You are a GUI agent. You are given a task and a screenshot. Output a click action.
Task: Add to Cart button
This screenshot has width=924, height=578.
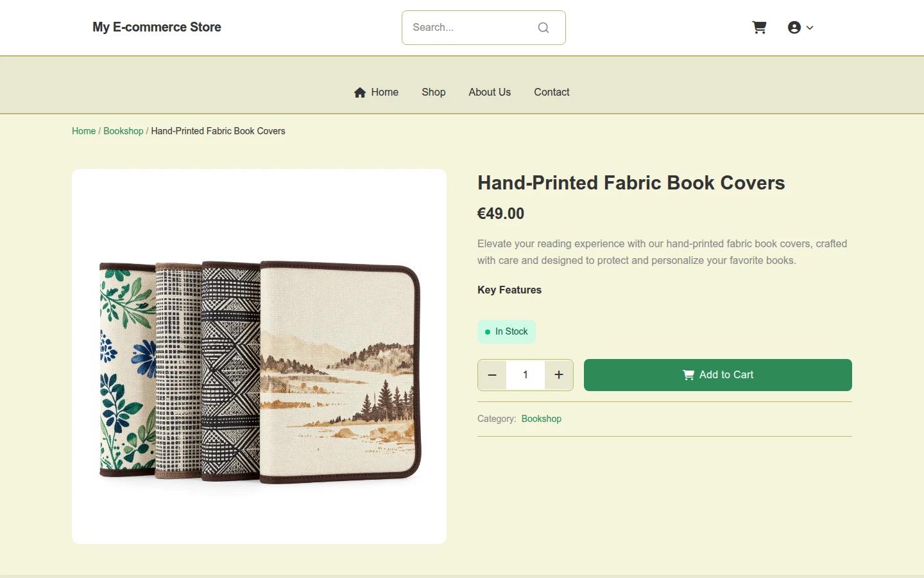pyautogui.click(x=718, y=375)
